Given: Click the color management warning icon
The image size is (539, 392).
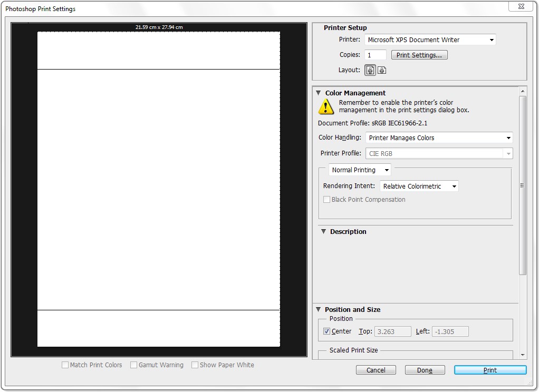Looking at the screenshot, I should pyautogui.click(x=326, y=106).
